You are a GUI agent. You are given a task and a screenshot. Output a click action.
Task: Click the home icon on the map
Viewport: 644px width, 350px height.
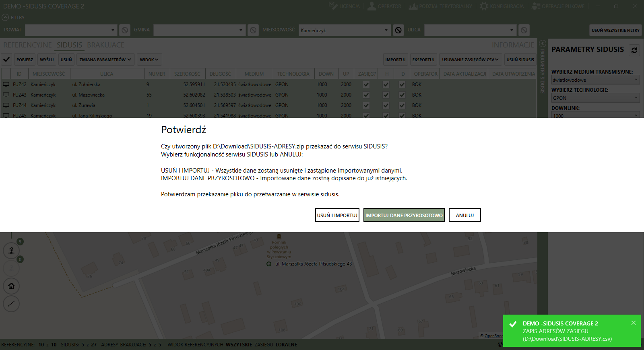click(11, 286)
